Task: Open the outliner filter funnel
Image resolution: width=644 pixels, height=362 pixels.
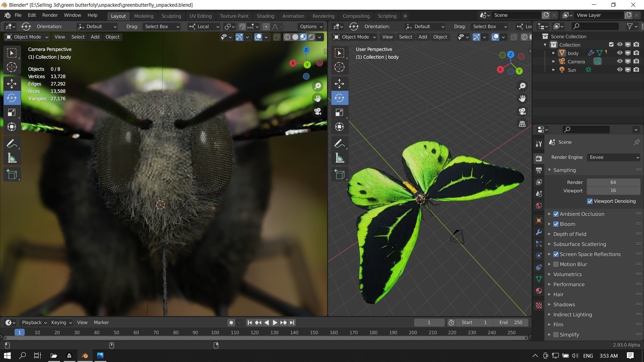Action: click(630, 26)
